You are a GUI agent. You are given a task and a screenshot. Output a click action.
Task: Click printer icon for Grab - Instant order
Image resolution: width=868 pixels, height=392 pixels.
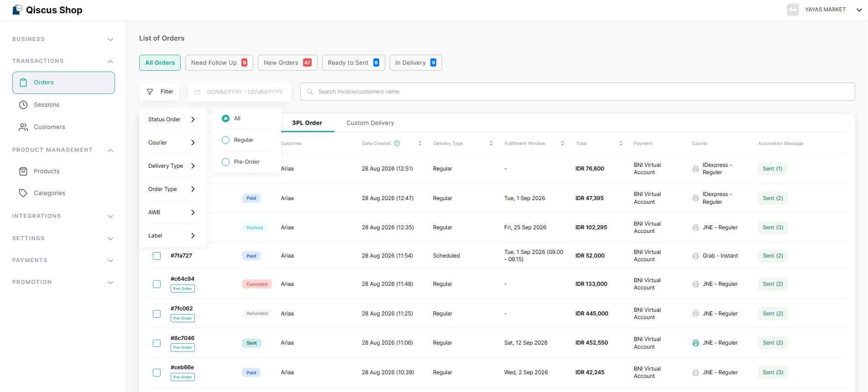(695, 256)
